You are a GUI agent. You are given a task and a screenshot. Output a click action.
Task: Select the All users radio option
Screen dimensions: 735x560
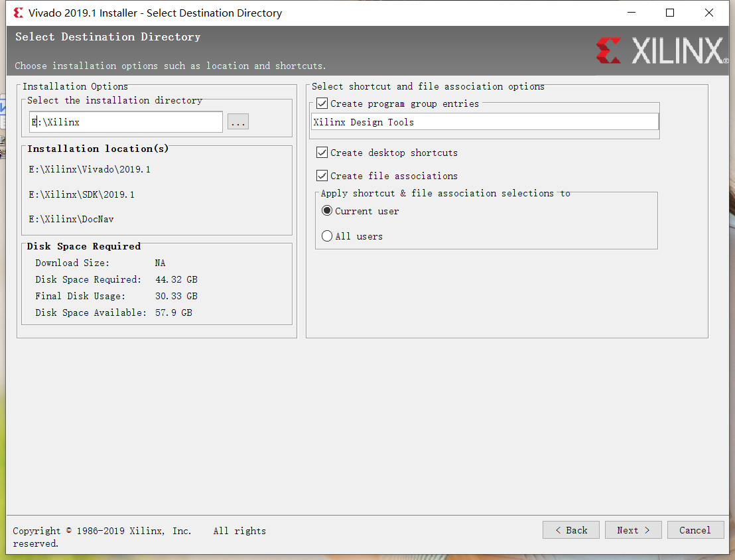pos(327,236)
